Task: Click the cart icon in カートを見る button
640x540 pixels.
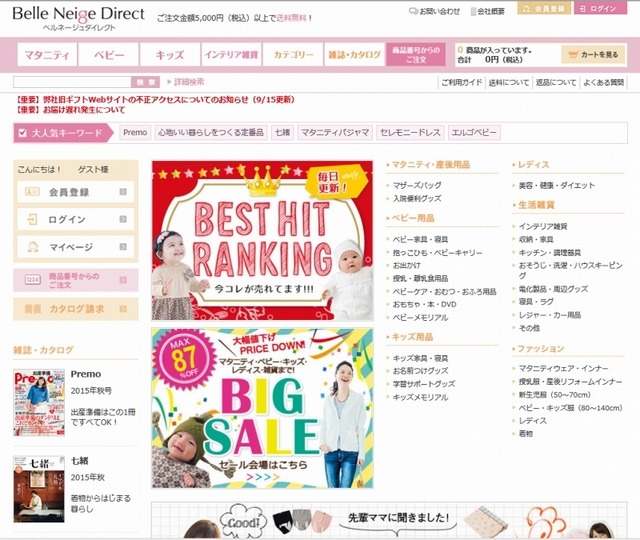Action: 573,55
